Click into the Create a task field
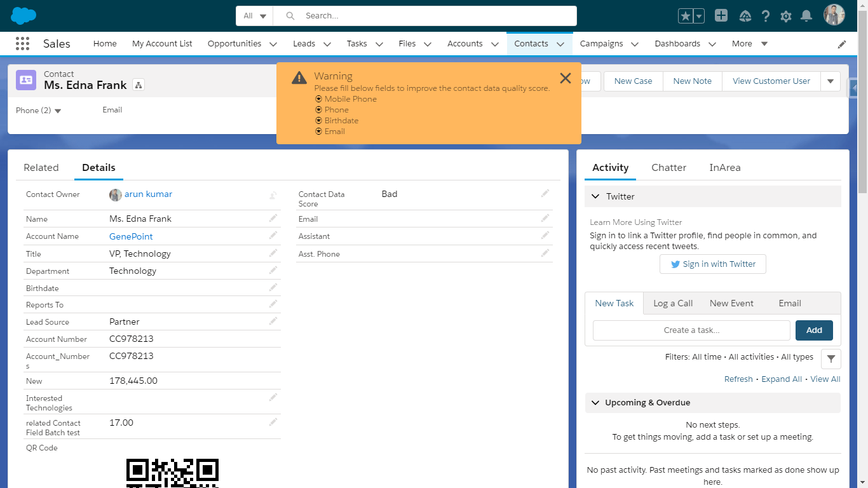The width and height of the screenshot is (868, 488). pyautogui.click(x=691, y=330)
